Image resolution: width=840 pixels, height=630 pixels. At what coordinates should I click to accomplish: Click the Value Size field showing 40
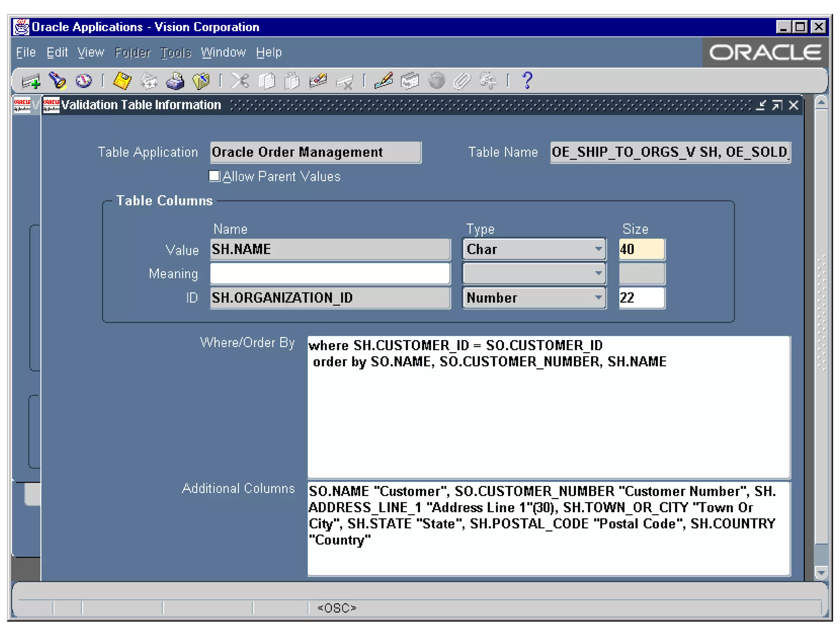641,249
